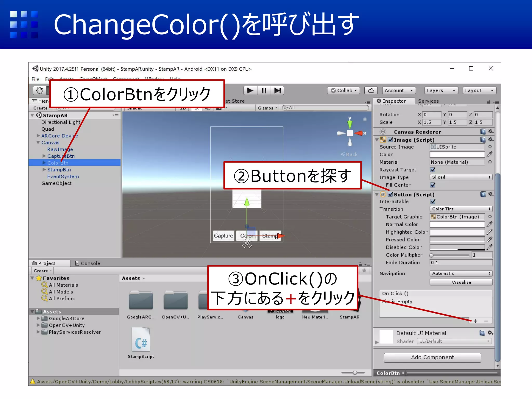This screenshot has width=532, height=399.
Task: Open Layout dropdown
Action: point(480,90)
